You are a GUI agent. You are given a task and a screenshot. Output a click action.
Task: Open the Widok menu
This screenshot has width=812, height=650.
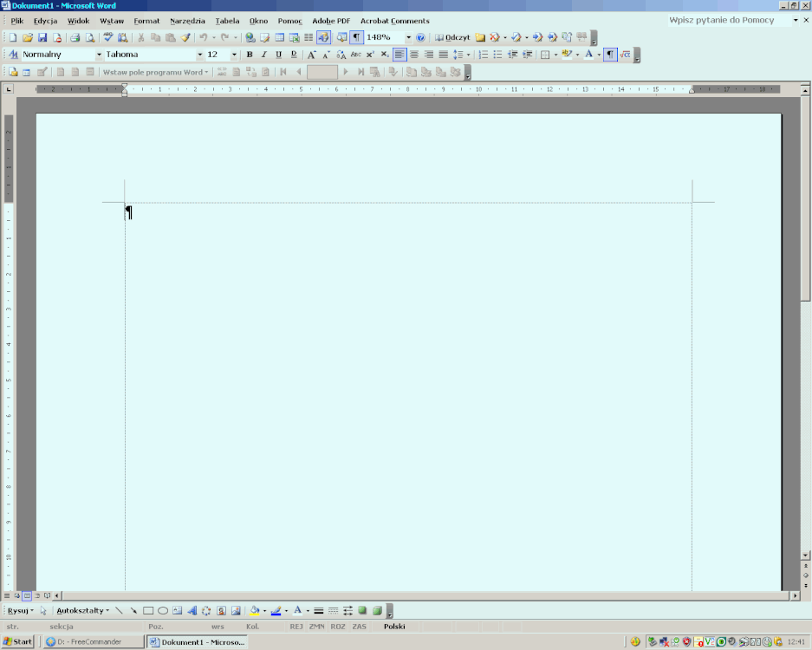tap(78, 21)
